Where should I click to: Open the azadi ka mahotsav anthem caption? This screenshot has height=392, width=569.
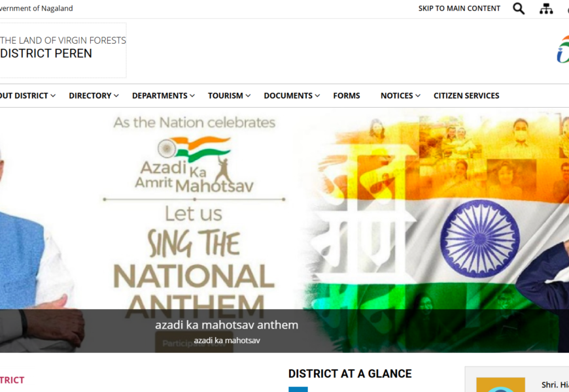click(226, 325)
